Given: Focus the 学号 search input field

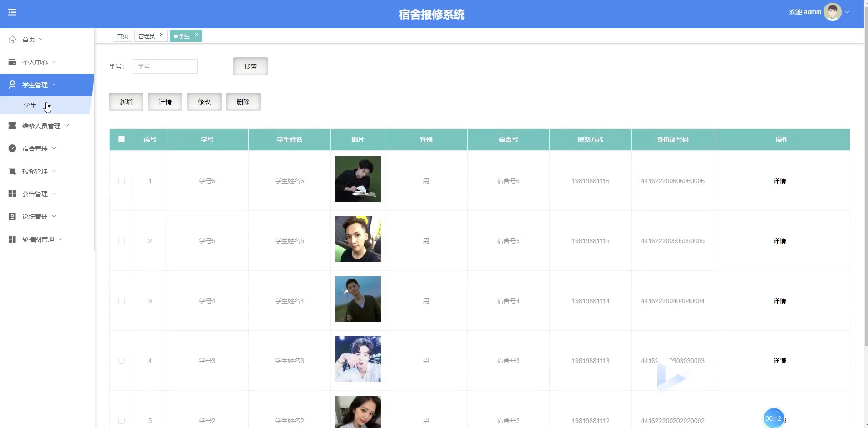Looking at the screenshot, I should click(x=165, y=66).
